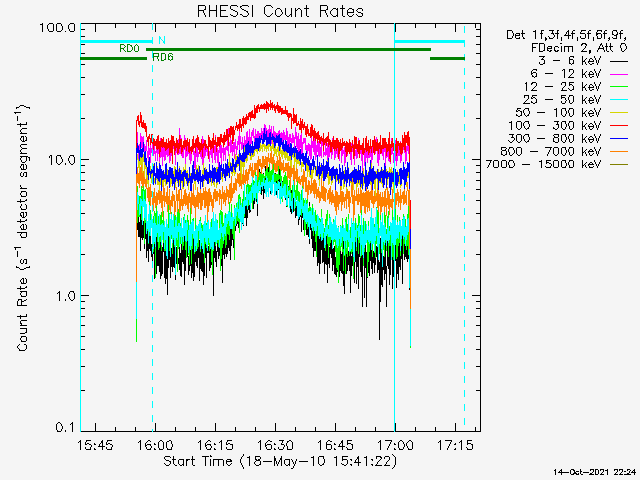Click the 16:30 tick label on time axis

274,443
